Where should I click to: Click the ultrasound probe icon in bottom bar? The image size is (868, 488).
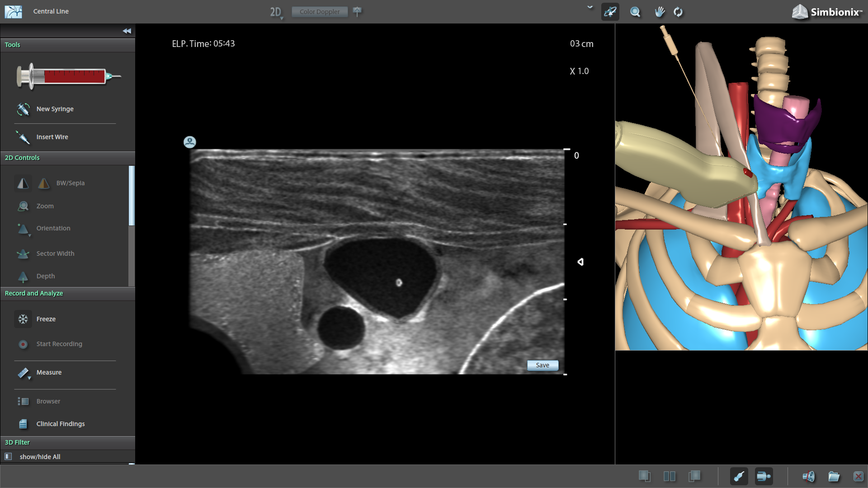pyautogui.click(x=739, y=476)
